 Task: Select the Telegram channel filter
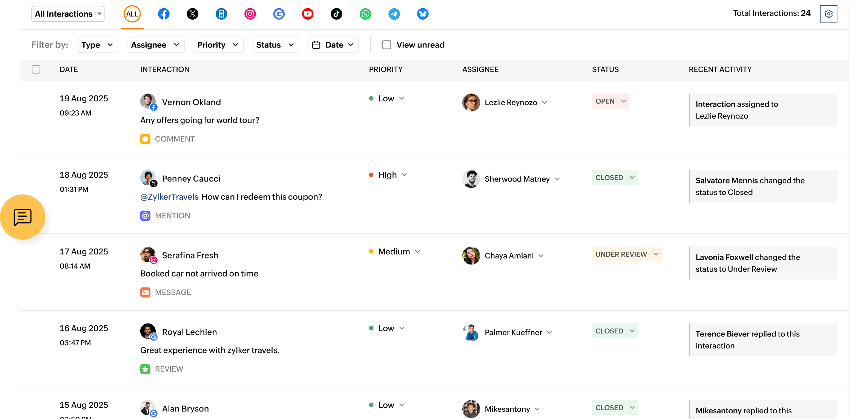(394, 14)
